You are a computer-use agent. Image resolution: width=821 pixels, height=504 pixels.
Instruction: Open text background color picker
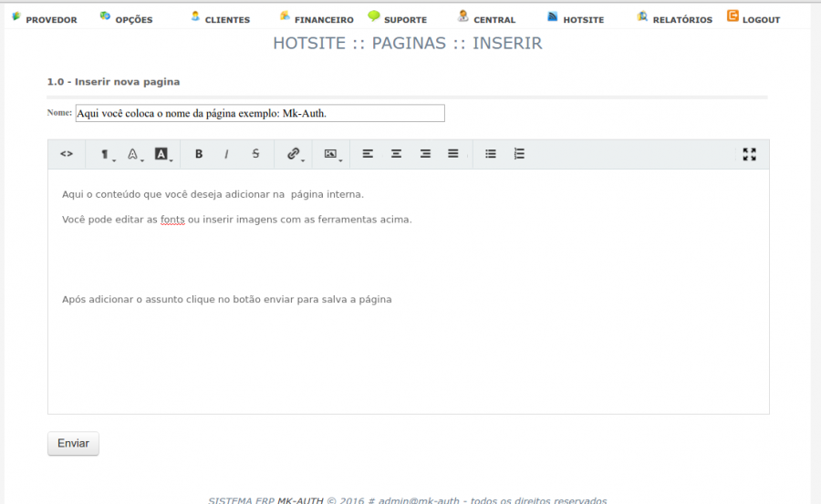162,154
